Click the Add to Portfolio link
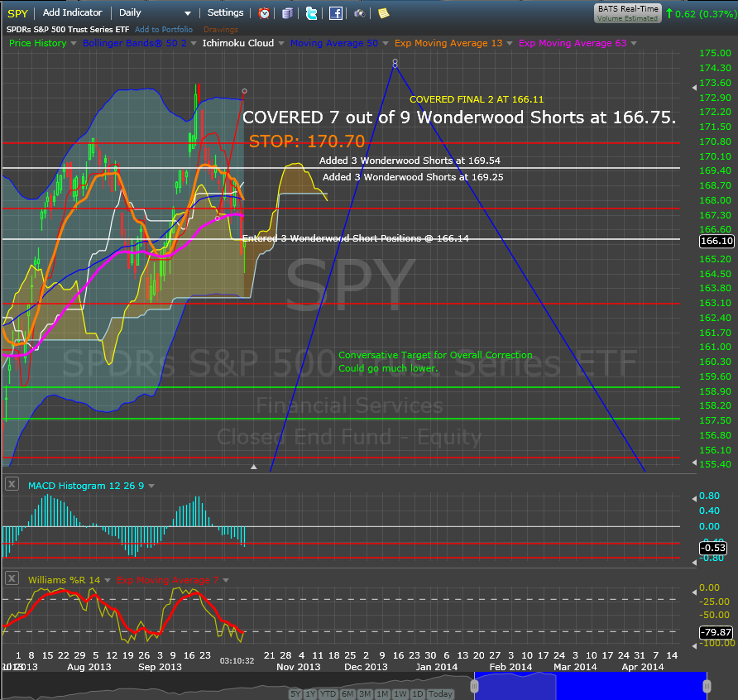The height and width of the screenshot is (700, 738). coord(164,29)
